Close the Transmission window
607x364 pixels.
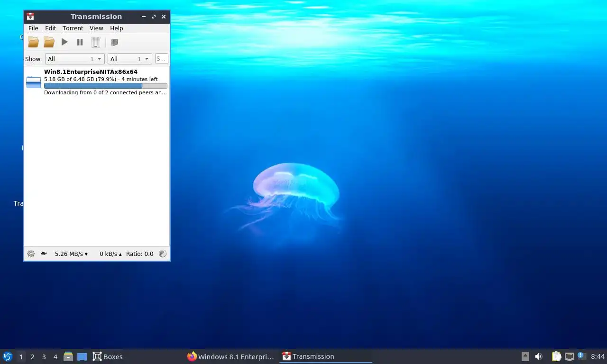tap(164, 17)
